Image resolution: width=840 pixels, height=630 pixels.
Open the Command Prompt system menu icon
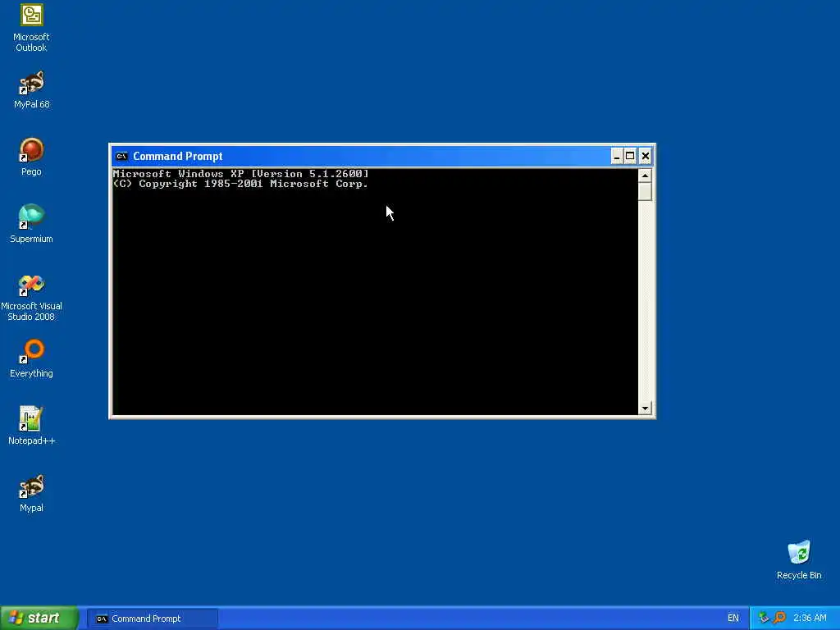pos(121,157)
